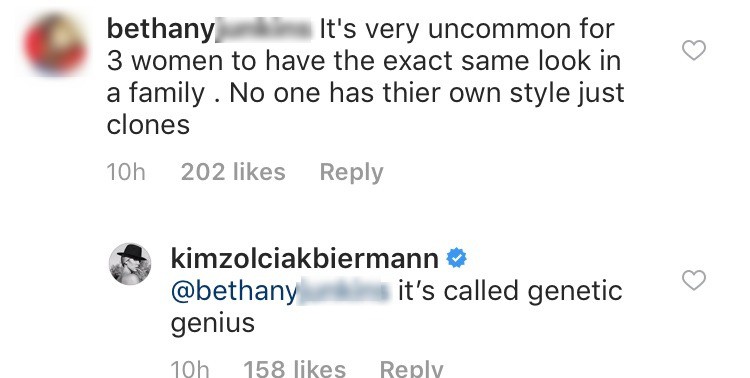This screenshot has width=750, height=378.
Task: Open kimzolciakbiermann's profile photo with hat
Action: tap(130, 264)
